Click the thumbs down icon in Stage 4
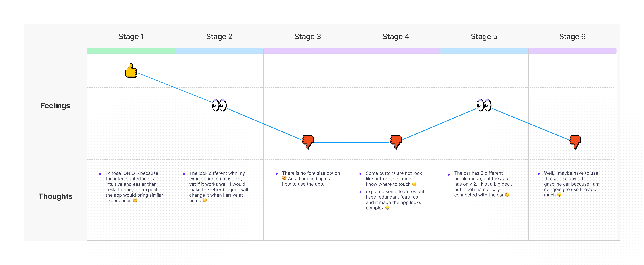Image resolution: width=644 pixels, height=265 pixels. (396, 142)
